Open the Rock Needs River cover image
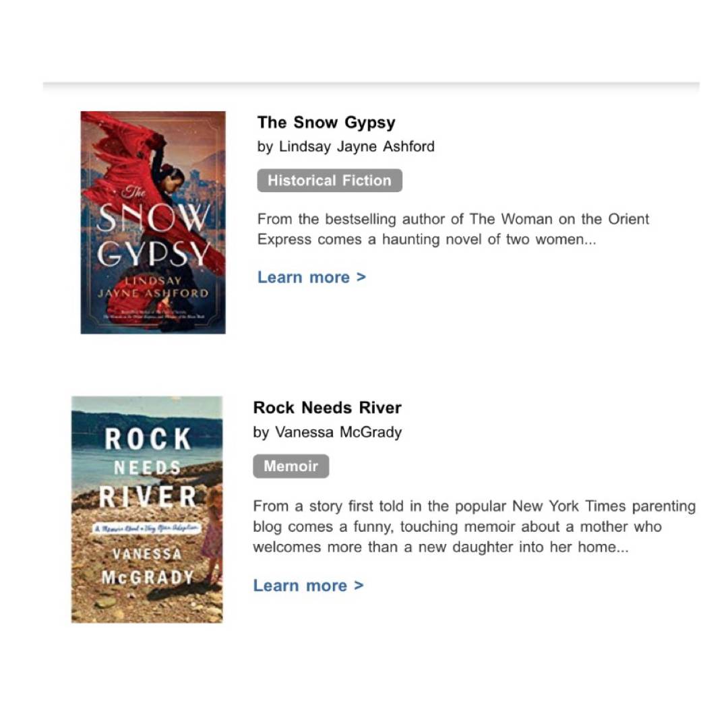 click(x=147, y=510)
